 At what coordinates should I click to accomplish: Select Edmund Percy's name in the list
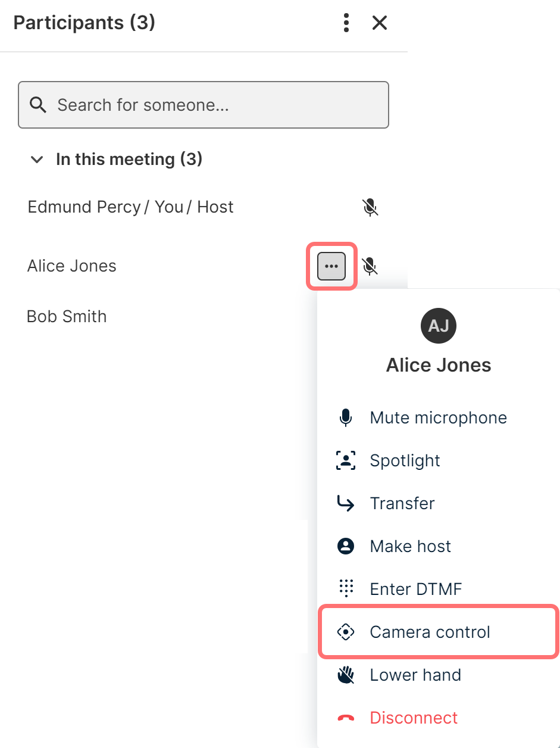point(83,207)
